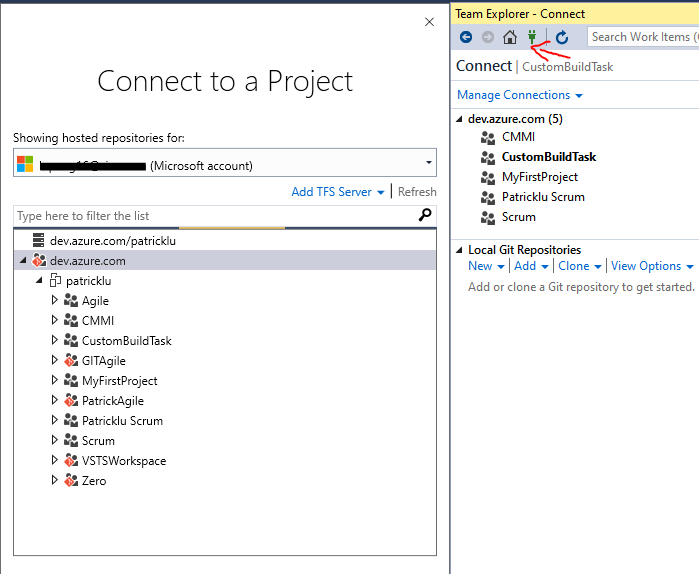Click the patricklu collection icon
The image size is (699, 574).
point(55,280)
